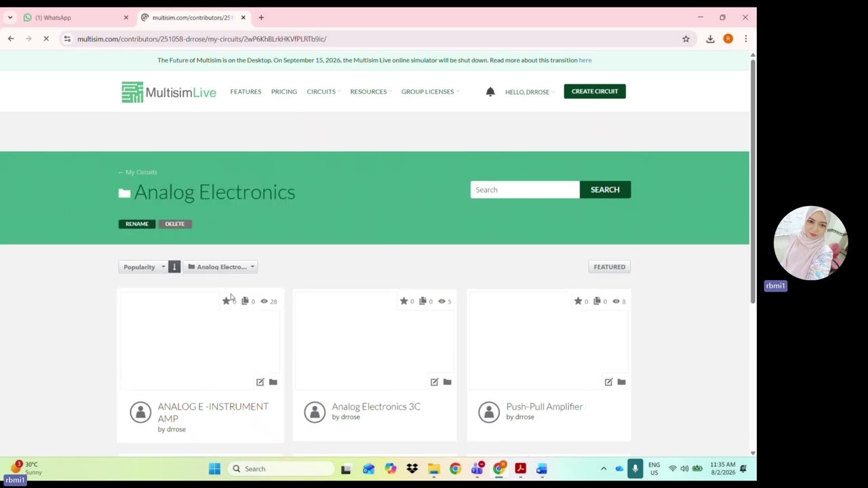Click copies icon on Push-Pull Amplifier card
The height and width of the screenshot is (488, 868).
597,301
